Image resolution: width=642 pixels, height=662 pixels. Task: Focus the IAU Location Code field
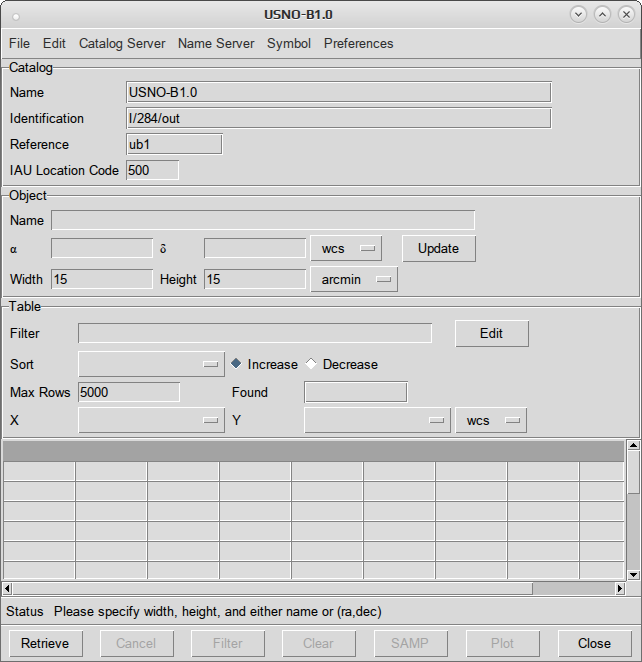(x=152, y=170)
